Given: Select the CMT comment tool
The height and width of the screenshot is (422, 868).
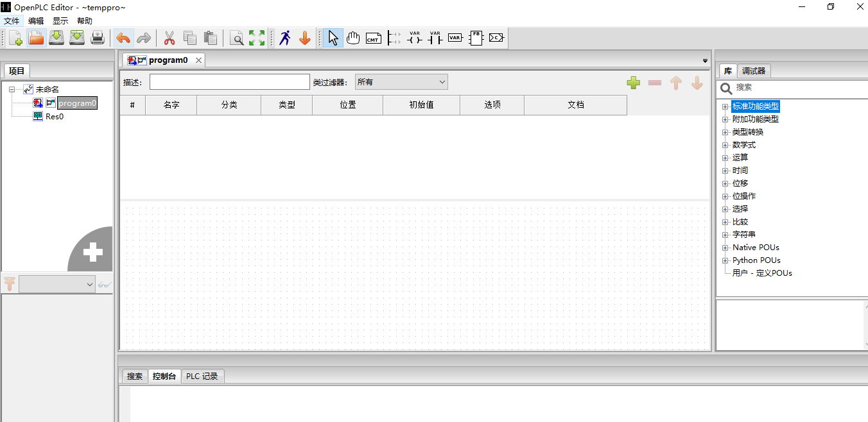Looking at the screenshot, I should click(373, 38).
